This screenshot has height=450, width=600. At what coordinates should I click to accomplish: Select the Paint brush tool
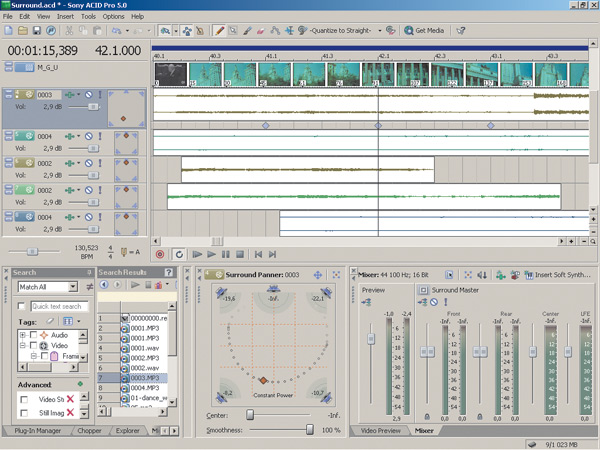(x=247, y=31)
